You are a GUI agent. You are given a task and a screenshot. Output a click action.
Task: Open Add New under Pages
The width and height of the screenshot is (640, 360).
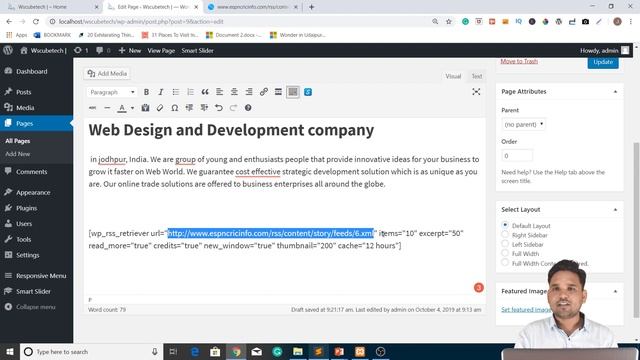coord(18,154)
